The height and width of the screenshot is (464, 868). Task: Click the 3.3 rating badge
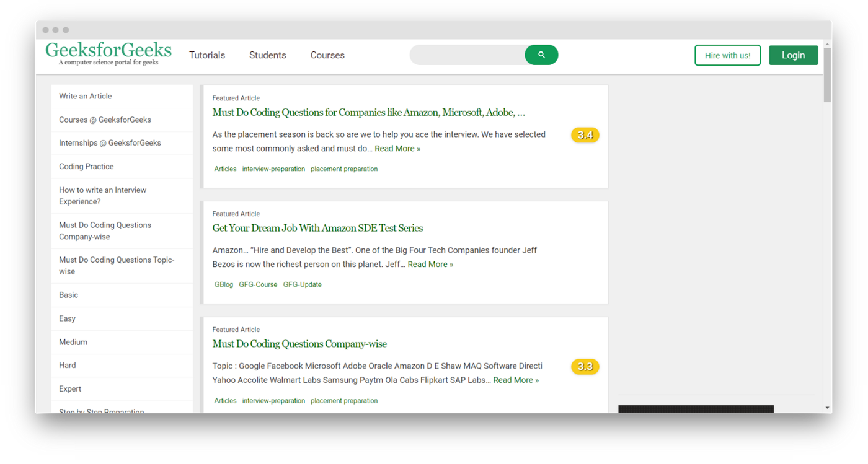585,367
